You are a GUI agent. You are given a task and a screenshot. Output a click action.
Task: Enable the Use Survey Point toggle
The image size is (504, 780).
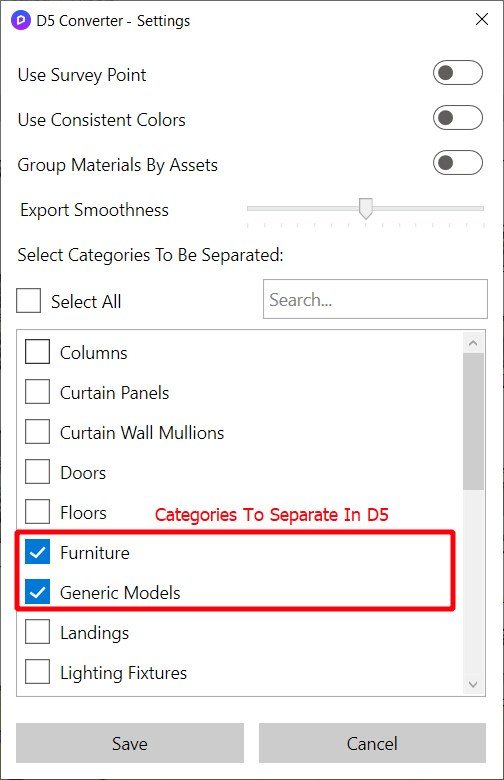tap(458, 73)
